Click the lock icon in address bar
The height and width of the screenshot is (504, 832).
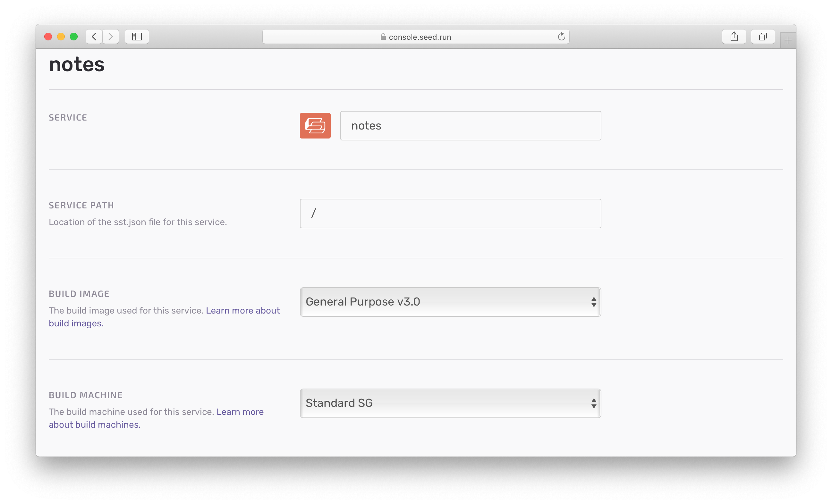click(x=383, y=37)
